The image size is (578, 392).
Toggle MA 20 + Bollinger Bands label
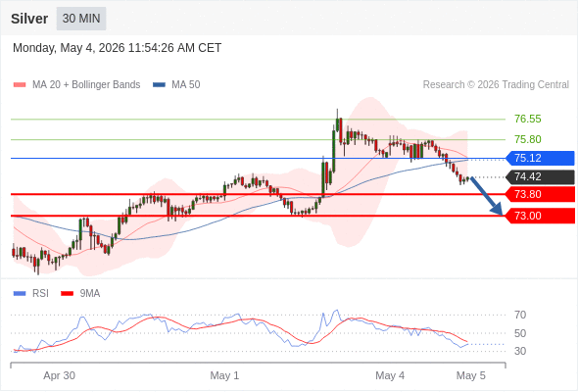86,85
